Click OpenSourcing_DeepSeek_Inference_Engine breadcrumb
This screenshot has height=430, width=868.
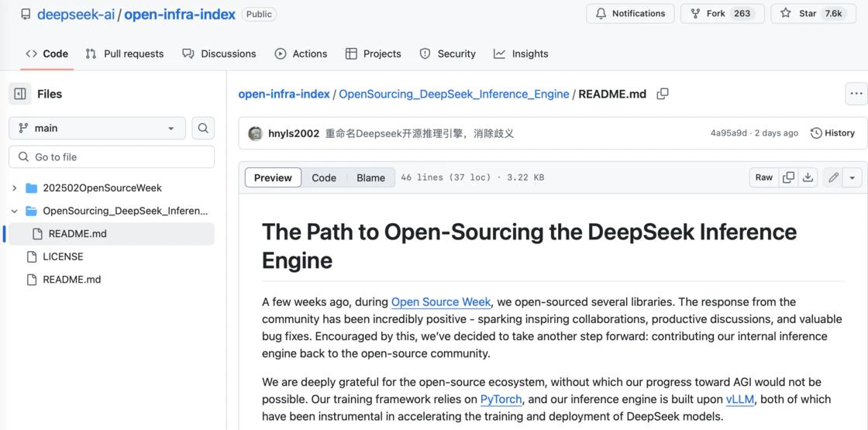coord(454,94)
